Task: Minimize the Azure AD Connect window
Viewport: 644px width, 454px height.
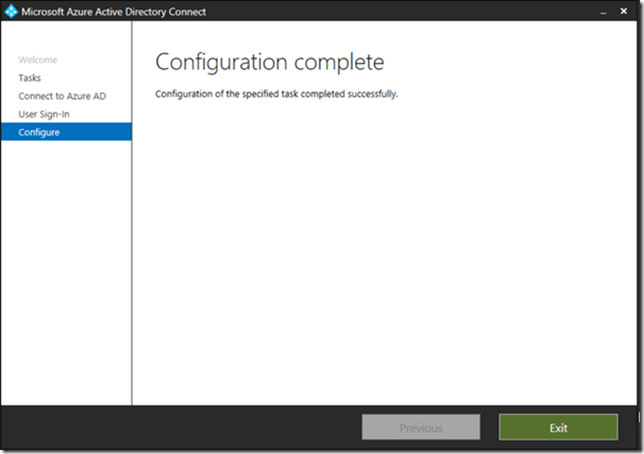Action: pos(603,11)
